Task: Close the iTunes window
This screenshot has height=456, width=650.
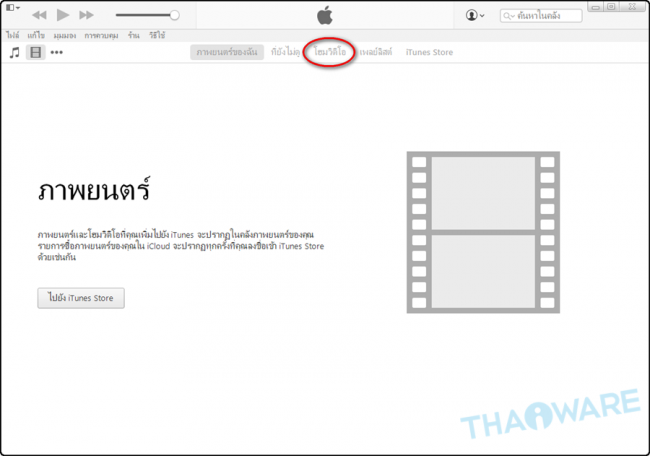Action: click(x=633, y=7)
